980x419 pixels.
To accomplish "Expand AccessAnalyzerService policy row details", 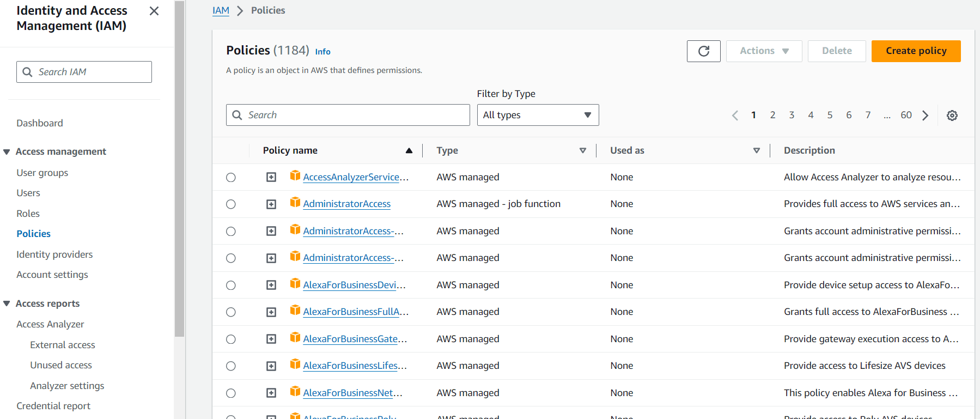I will click(271, 177).
